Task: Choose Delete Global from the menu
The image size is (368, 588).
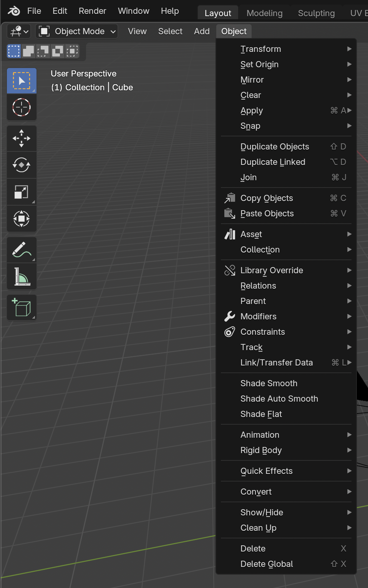Action: coord(286,564)
